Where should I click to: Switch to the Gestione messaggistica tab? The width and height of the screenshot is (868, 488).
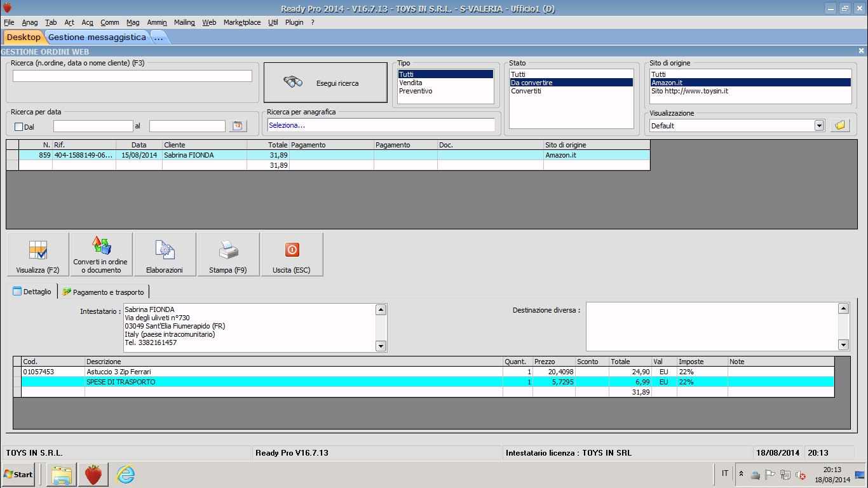tap(97, 37)
